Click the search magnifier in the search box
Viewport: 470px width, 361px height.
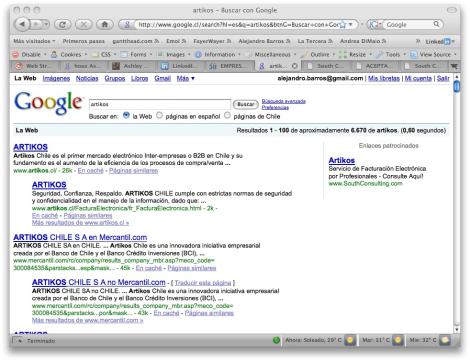coord(436,24)
